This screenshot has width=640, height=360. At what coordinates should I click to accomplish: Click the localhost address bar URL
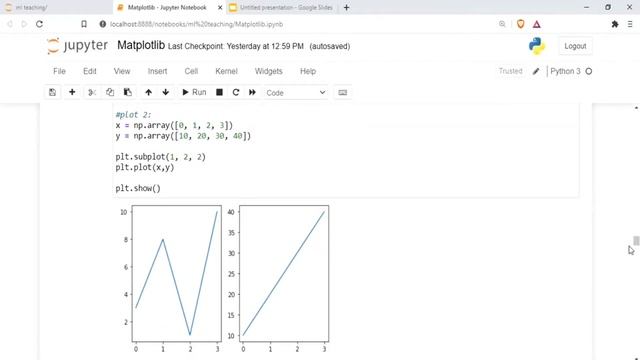(196, 24)
